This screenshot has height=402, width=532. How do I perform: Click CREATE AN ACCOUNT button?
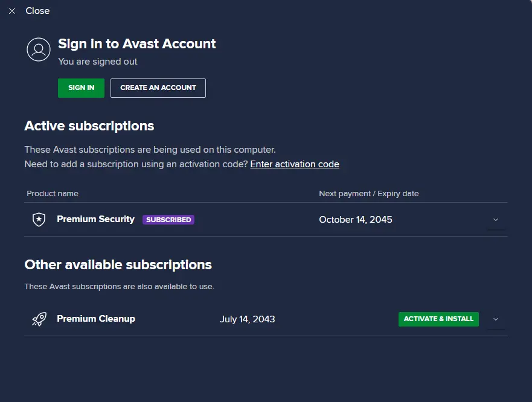click(158, 88)
